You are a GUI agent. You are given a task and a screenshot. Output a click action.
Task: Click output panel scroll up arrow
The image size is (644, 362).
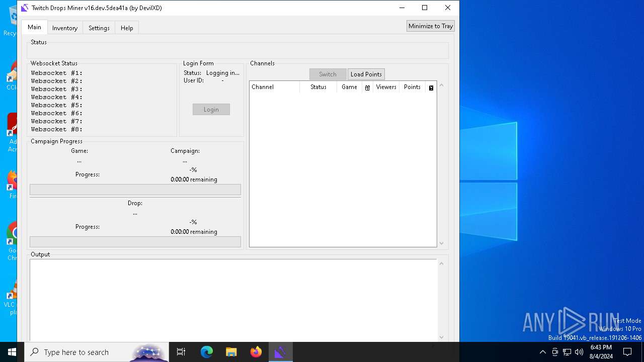pyautogui.click(x=442, y=263)
